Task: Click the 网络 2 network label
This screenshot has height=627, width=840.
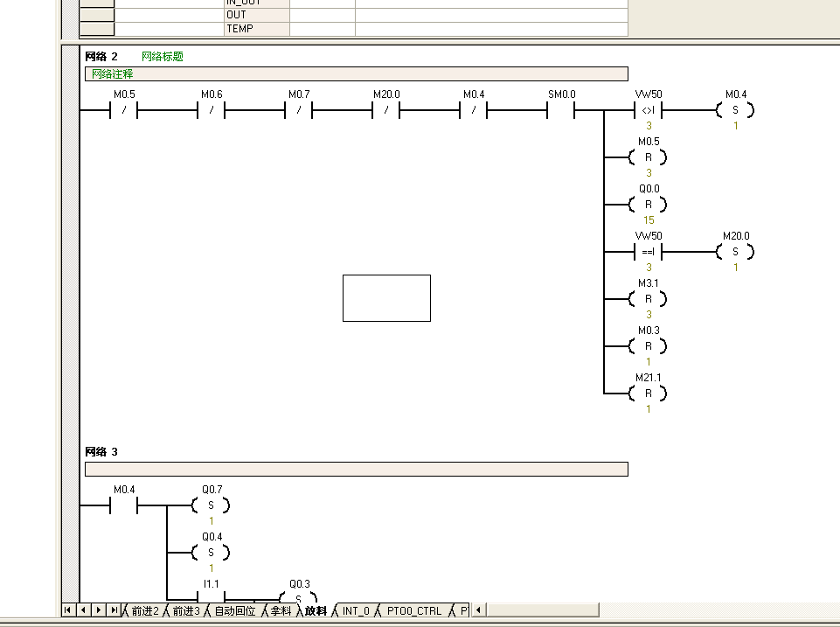Action: point(101,56)
